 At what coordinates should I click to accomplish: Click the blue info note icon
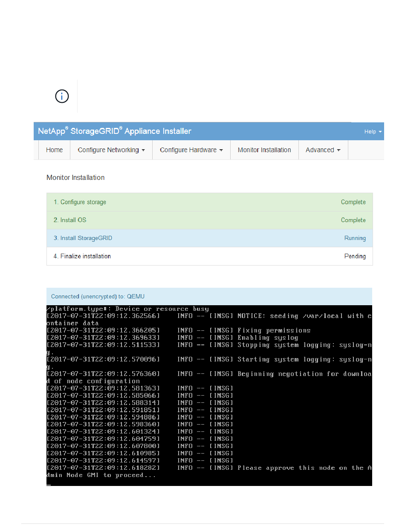(62, 96)
